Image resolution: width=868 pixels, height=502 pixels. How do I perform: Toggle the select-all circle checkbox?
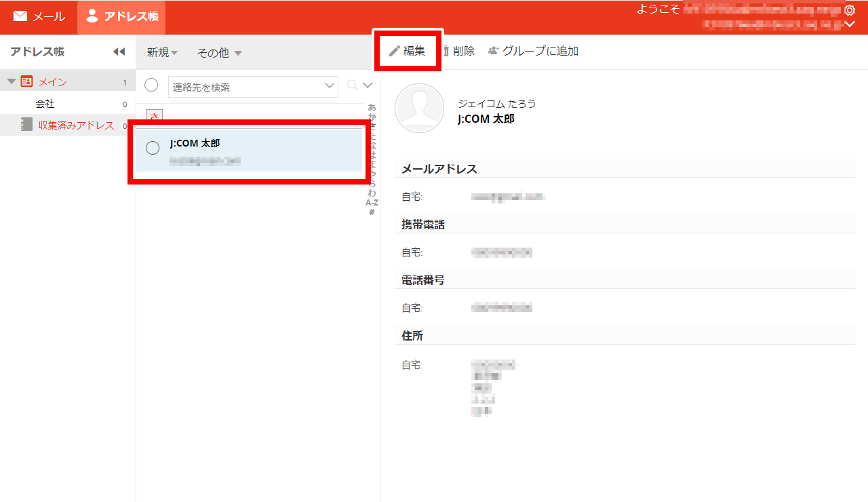point(152,85)
